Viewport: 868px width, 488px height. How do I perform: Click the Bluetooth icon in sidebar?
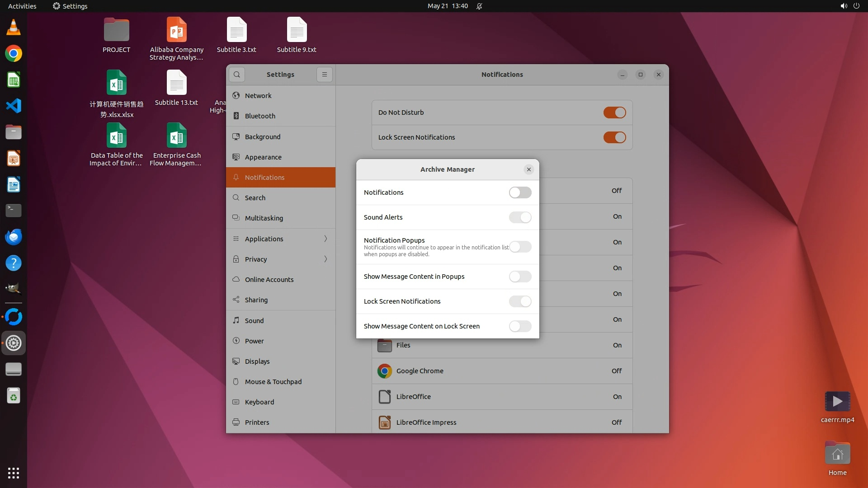pos(236,116)
